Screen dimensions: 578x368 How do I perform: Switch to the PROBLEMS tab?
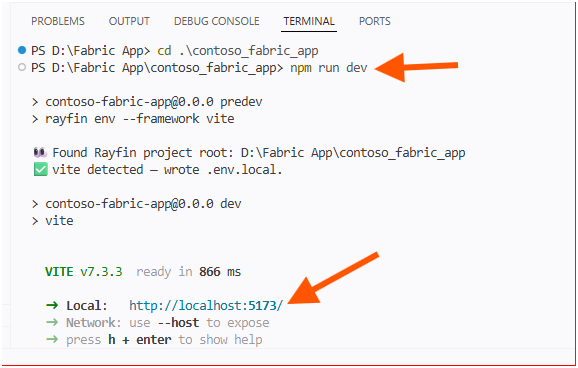point(58,21)
